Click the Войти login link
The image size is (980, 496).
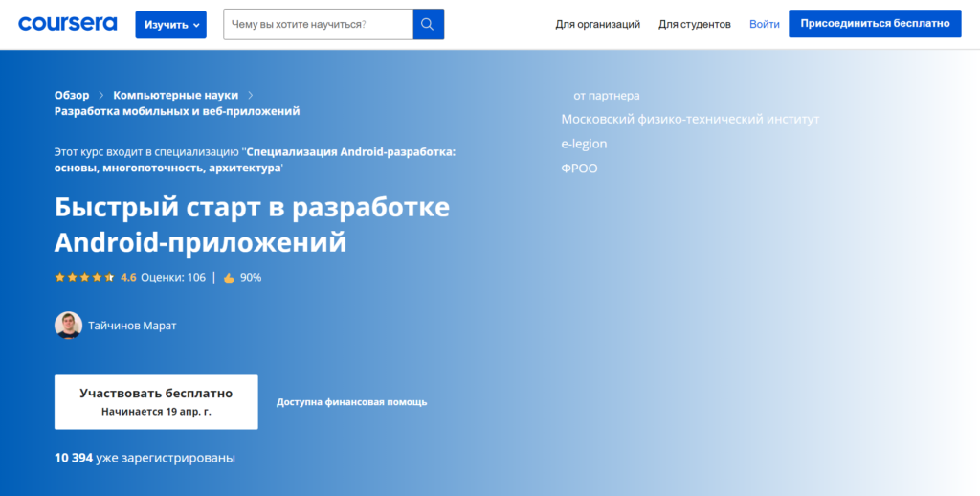point(764,24)
